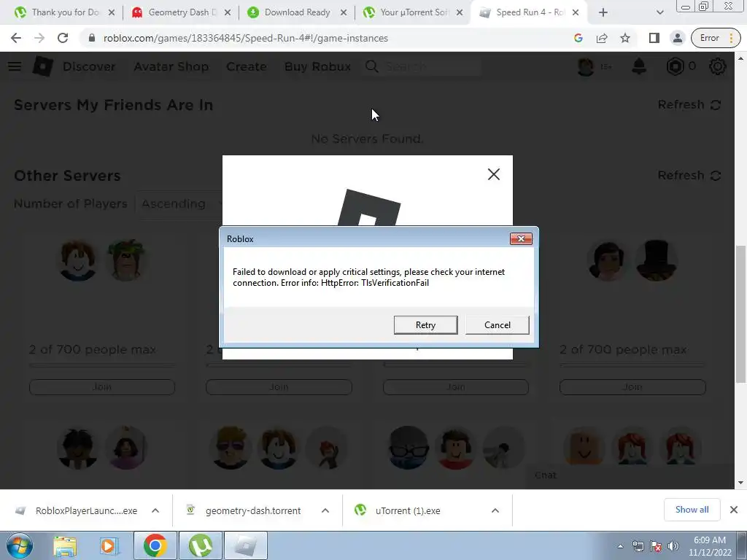Viewport: 747px width, 560px height.
Task: Expand options for RobloxPlayerLauncher download
Action: click(155, 510)
